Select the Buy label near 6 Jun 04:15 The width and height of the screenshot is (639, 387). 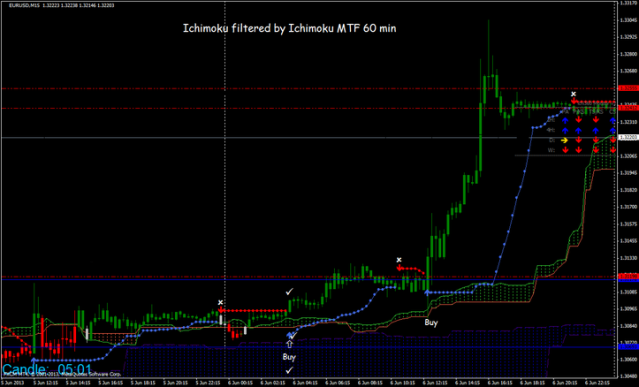coord(289,357)
